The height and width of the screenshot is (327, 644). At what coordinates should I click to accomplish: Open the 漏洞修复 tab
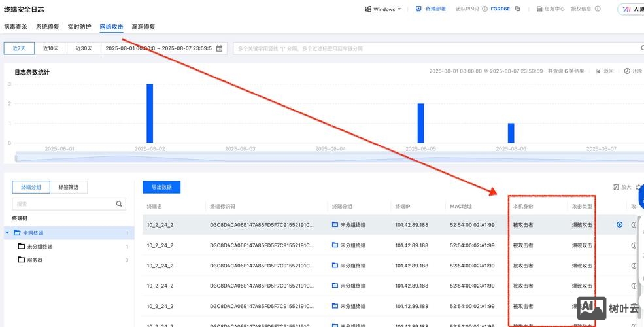point(143,27)
